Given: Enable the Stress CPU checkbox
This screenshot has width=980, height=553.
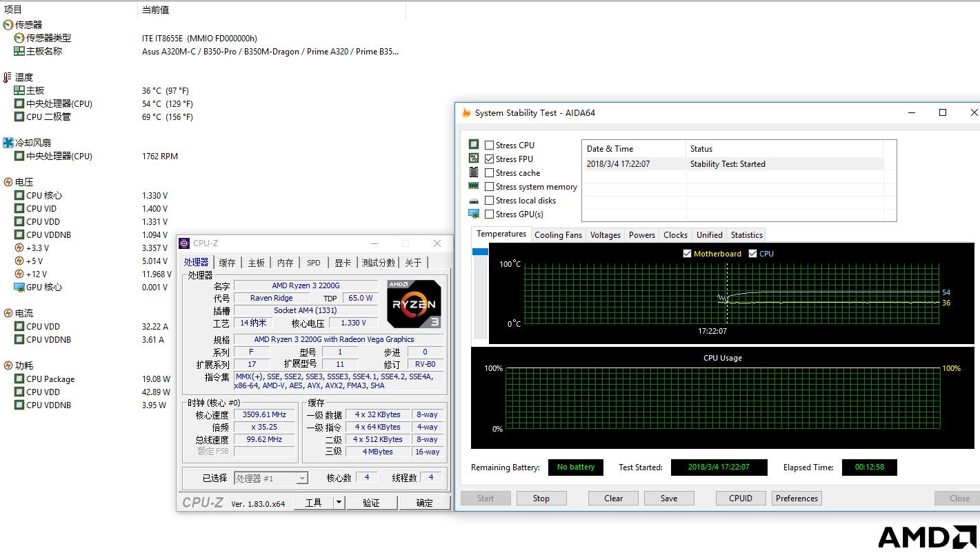Looking at the screenshot, I should coord(489,145).
